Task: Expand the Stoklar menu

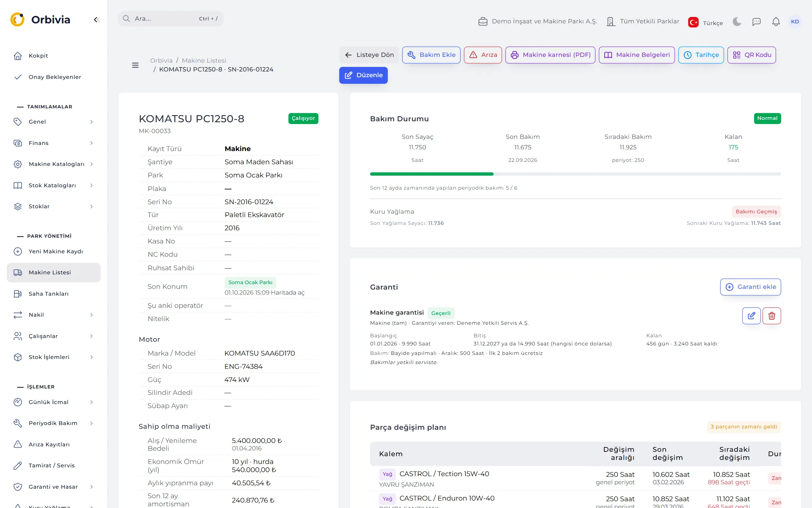Action: pyautogui.click(x=53, y=206)
